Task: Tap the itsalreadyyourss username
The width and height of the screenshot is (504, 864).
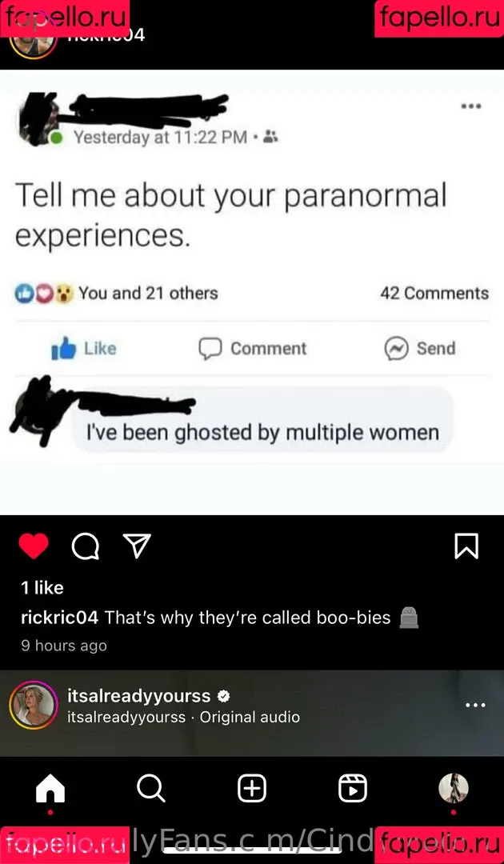Action: [139, 696]
